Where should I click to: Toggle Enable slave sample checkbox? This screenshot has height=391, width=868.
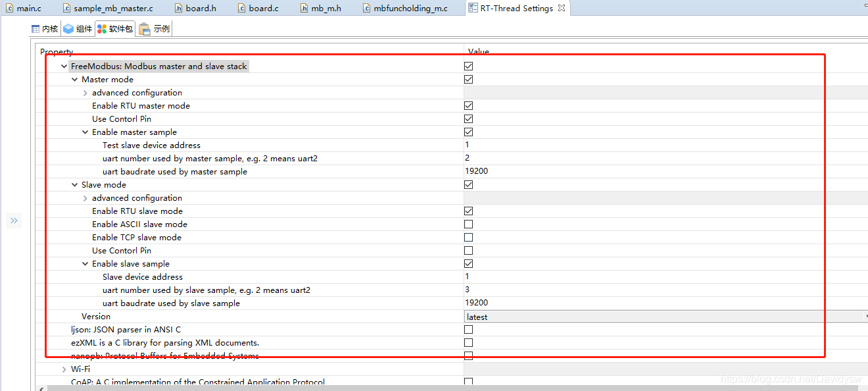click(469, 263)
